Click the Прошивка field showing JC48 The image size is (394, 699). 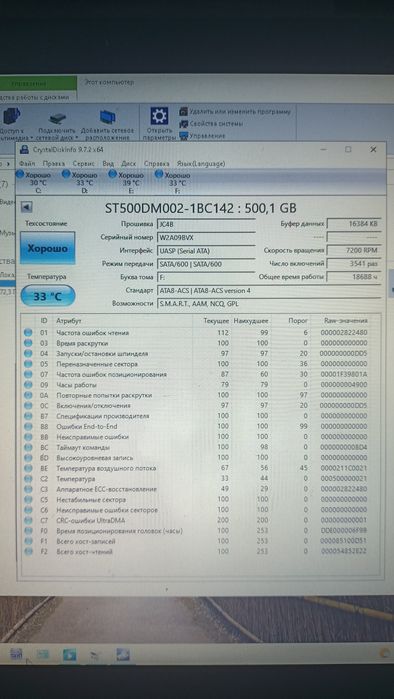206,224
